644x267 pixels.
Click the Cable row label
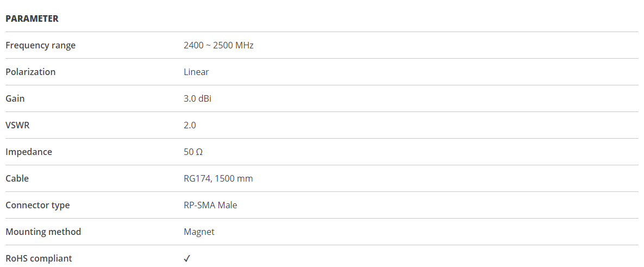coord(17,179)
